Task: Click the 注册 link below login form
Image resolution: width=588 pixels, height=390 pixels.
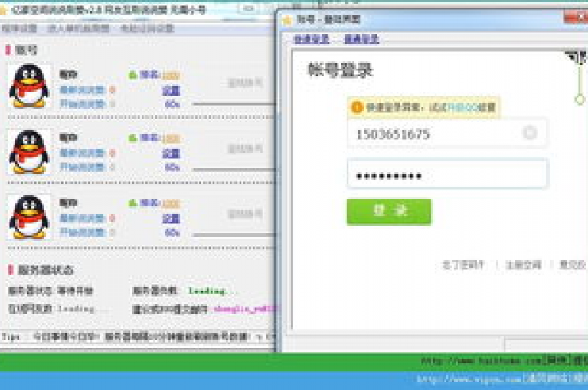Action: tap(524, 265)
